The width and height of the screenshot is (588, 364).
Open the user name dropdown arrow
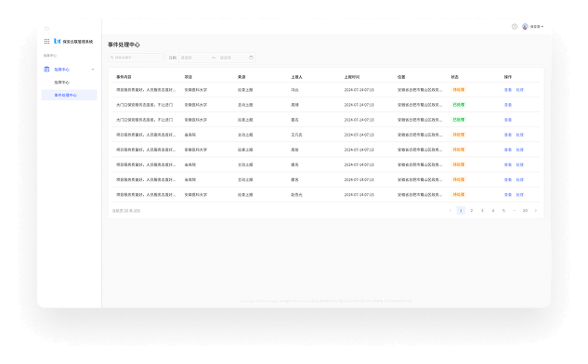click(542, 27)
